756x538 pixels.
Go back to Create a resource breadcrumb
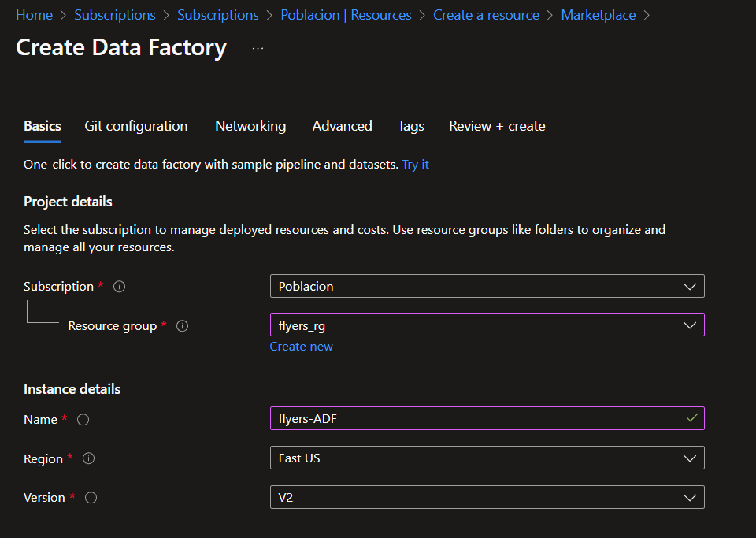[486, 15]
